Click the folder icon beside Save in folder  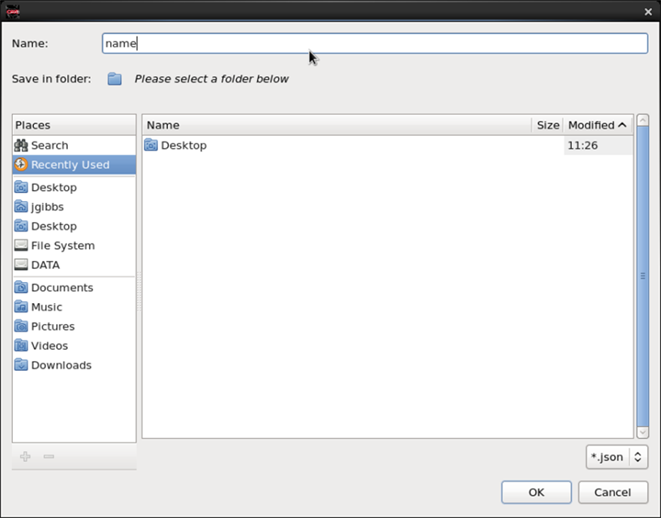[x=115, y=79]
